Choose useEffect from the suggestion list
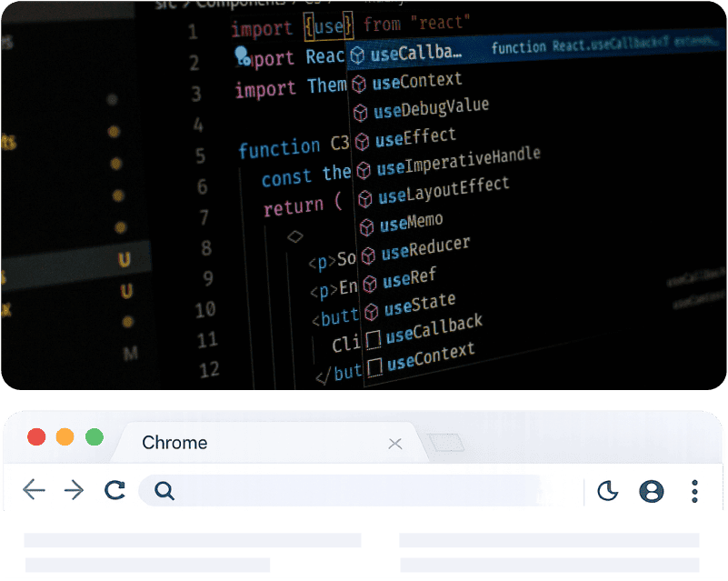This screenshot has width=728, height=581. point(415,137)
